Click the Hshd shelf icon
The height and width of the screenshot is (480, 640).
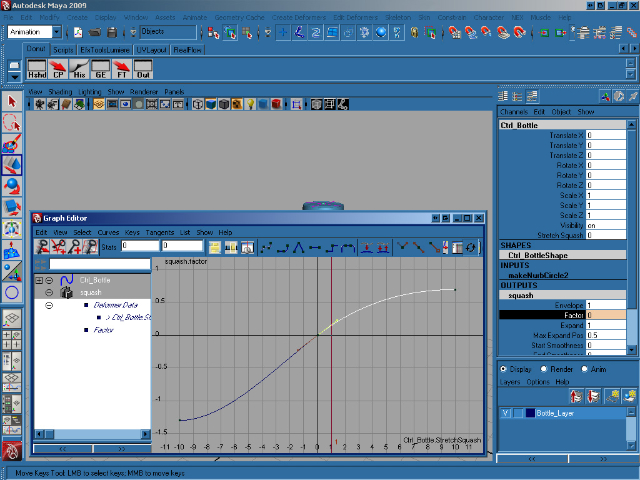[x=37, y=69]
